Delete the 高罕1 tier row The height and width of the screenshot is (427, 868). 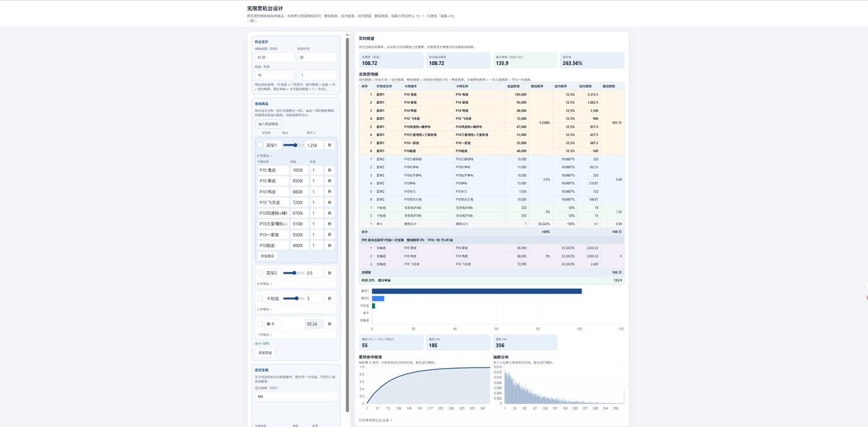pyautogui.click(x=329, y=145)
